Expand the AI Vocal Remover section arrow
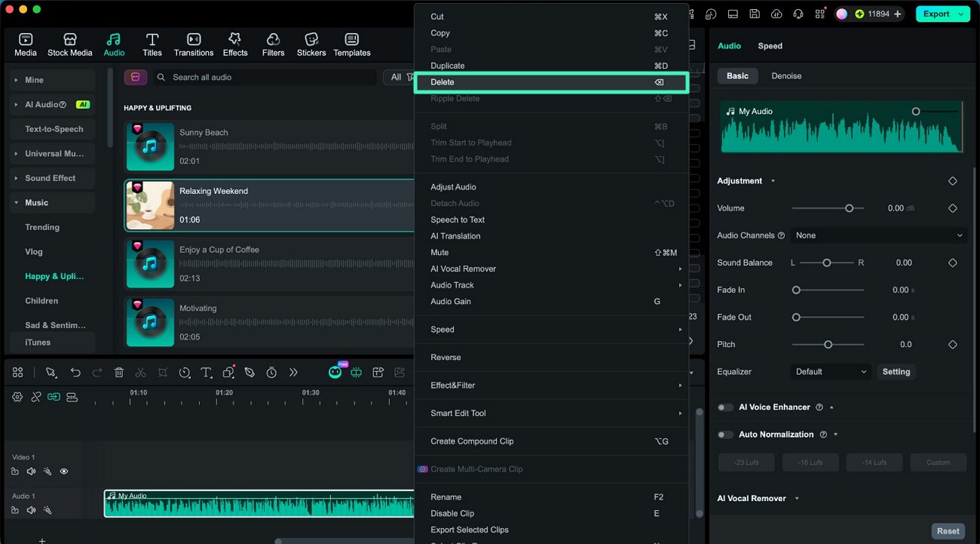The height and width of the screenshot is (544, 980). pyautogui.click(x=797, y=498)
